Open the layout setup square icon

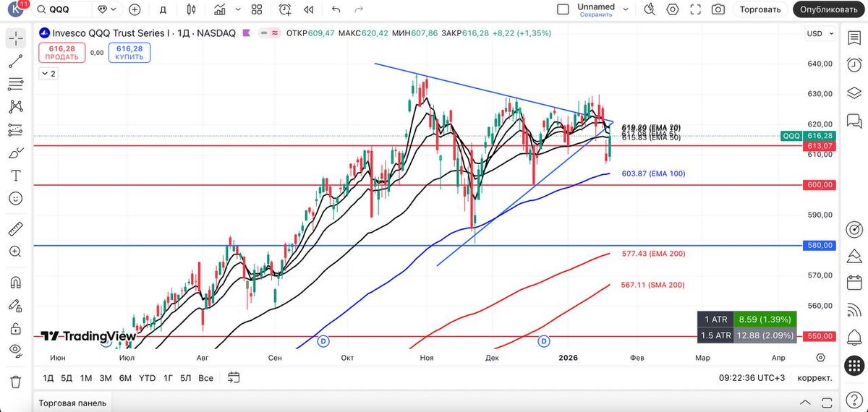click(563, 9)
